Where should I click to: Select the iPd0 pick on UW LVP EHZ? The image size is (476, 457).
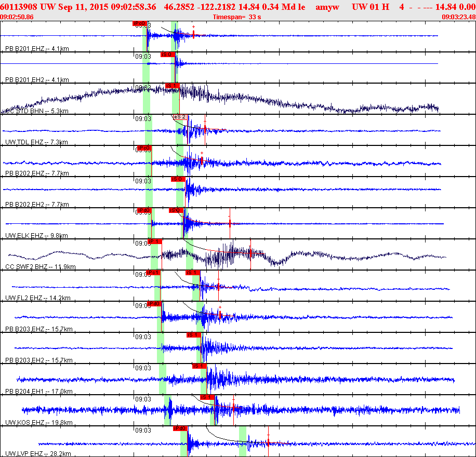[180, 428]
